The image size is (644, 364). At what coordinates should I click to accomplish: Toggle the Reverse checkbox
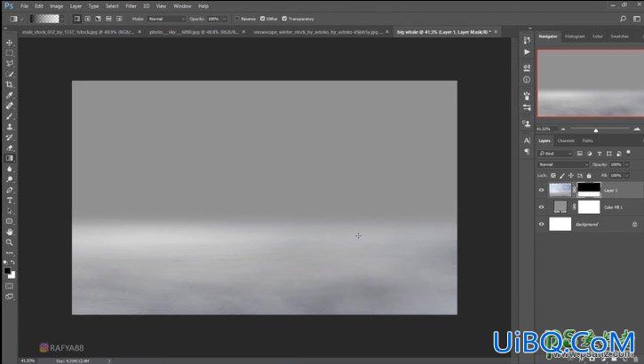[237, 19]
